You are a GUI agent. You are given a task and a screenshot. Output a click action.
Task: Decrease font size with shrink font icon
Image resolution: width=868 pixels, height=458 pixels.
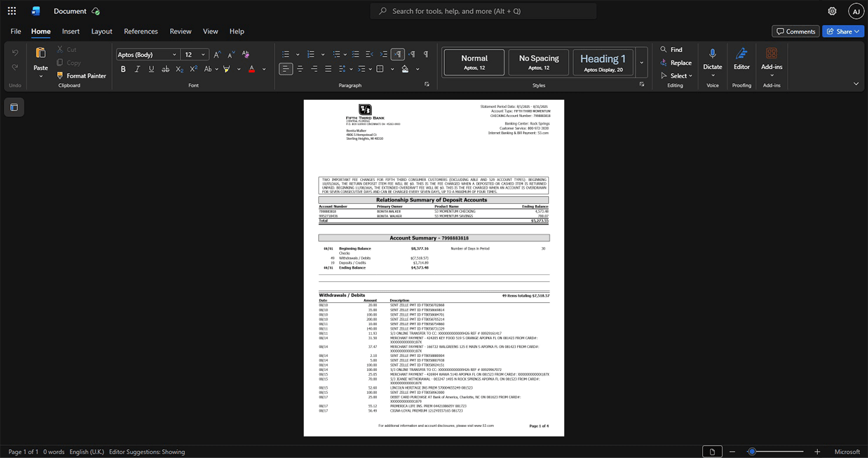click(x=231, y=55)
